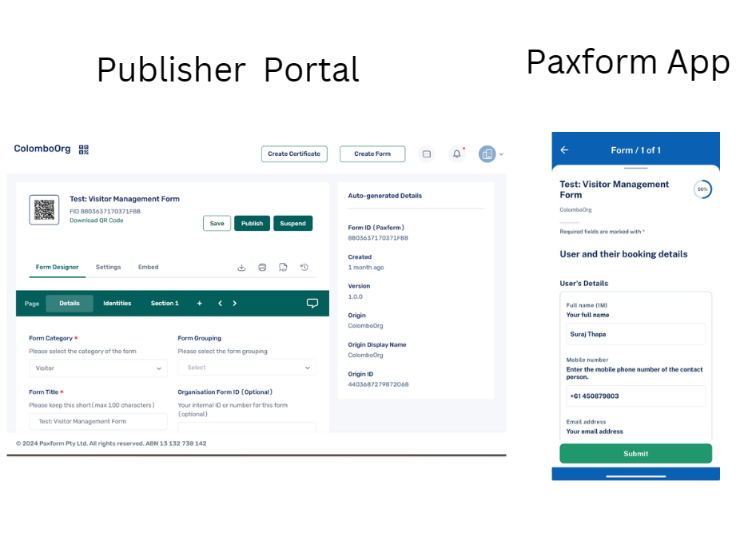Click the profile avatar icon

(487, 153)
